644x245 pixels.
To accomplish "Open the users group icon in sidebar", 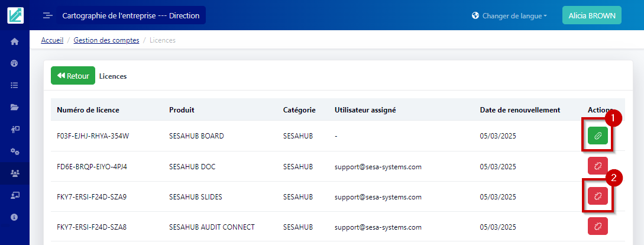I will pos(15,173).
